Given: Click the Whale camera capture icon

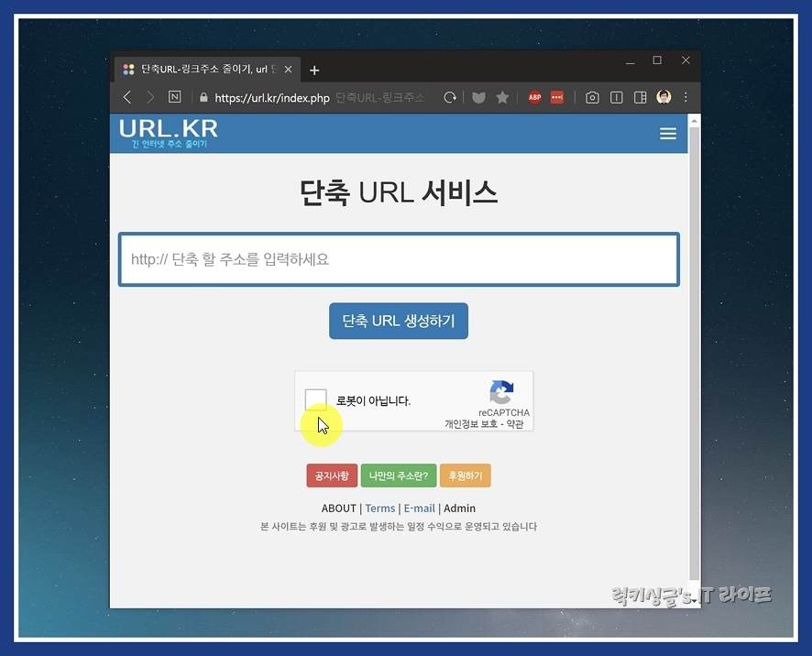Looking at the screenshot, I should point(592,97).
